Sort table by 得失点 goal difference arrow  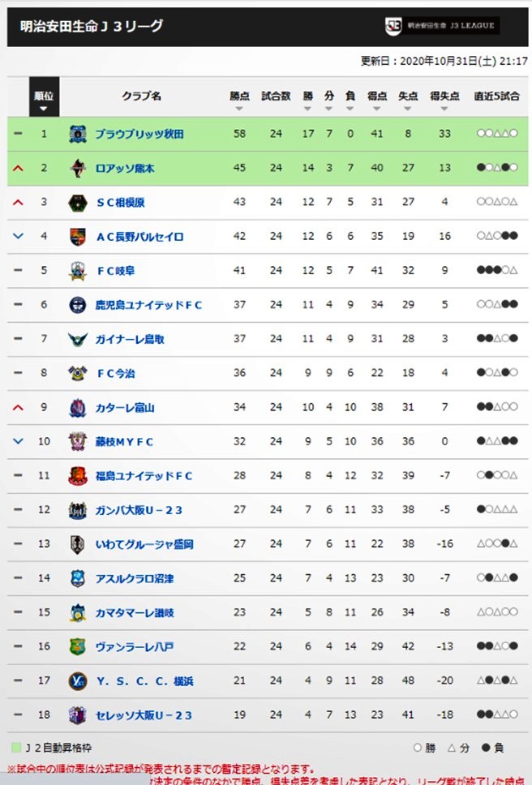tap(444, 109)
